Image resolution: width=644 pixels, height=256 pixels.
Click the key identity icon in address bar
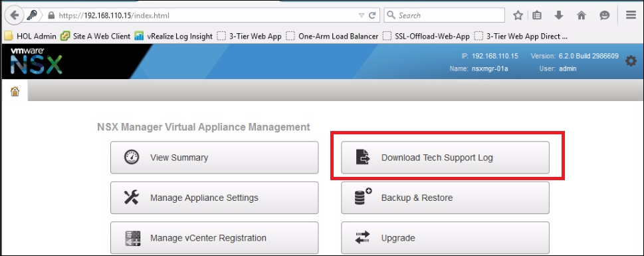pos(32,15)
